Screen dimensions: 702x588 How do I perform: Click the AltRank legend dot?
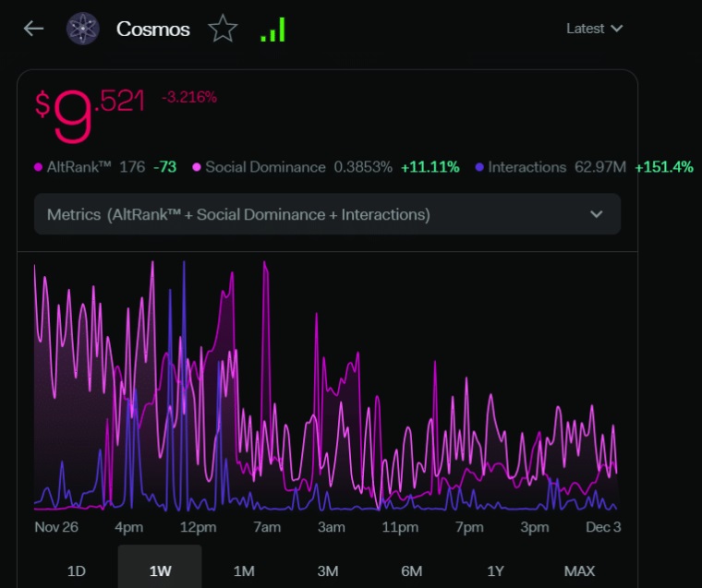tap(39, 167)
